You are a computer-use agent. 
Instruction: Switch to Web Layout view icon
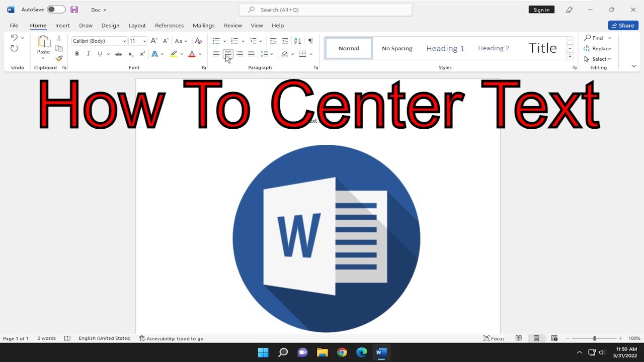point(554,338)
